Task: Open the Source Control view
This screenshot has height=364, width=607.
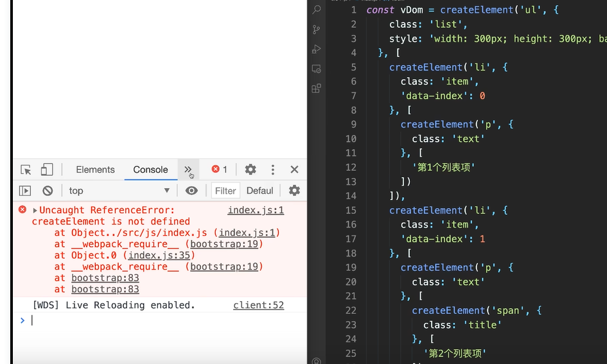Action: click(x=316, y=30)
